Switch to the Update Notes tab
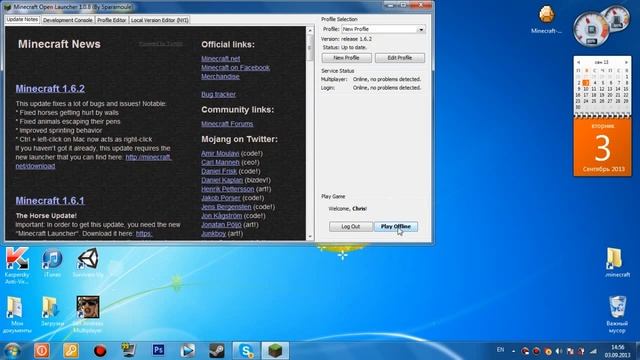Screen dimensions: 640x360 22,20
